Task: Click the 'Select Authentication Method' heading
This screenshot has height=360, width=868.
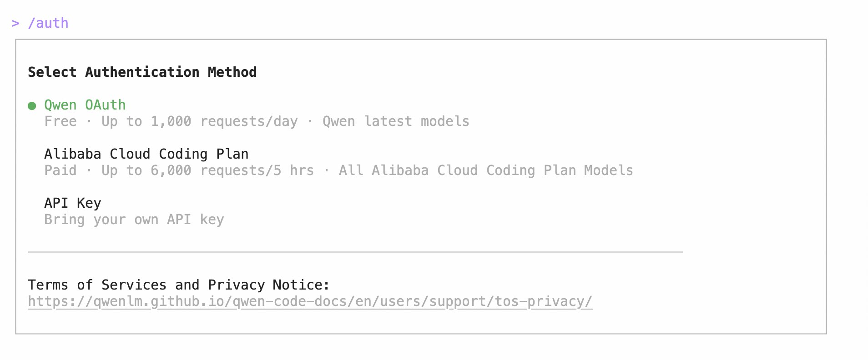Action: coord(142,72)
